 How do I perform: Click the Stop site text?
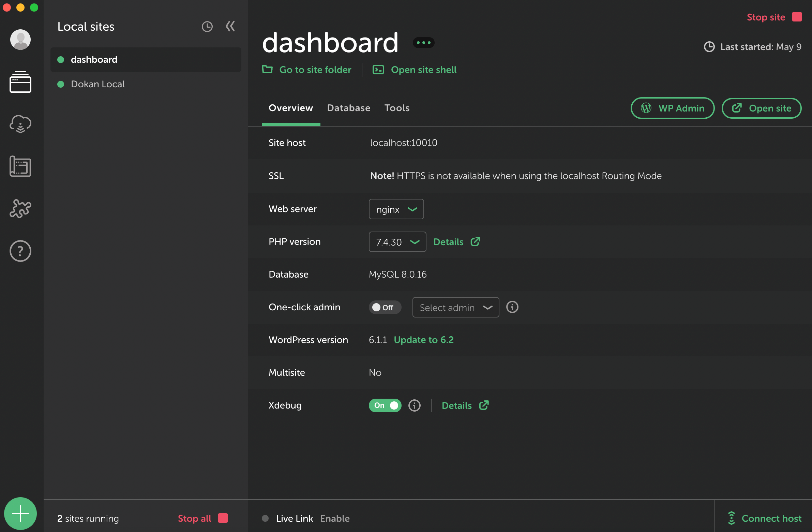click(766, 17)
